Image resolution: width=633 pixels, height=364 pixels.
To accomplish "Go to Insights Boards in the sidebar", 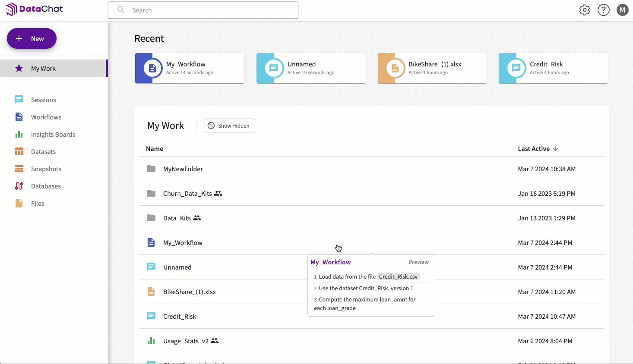I will (x=53, y=134).
